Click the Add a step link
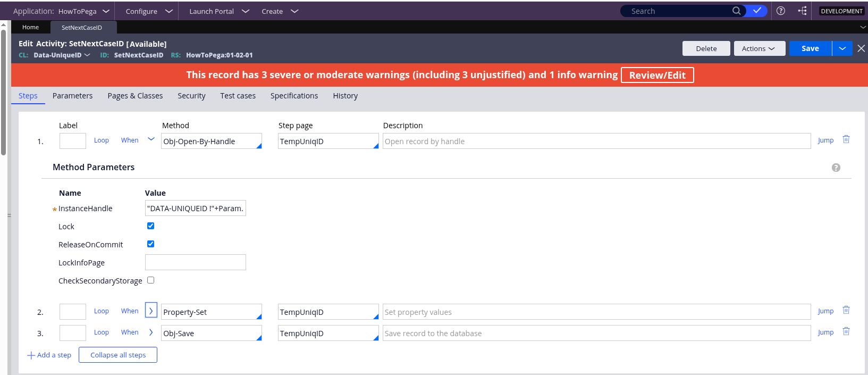 point(49,355)
